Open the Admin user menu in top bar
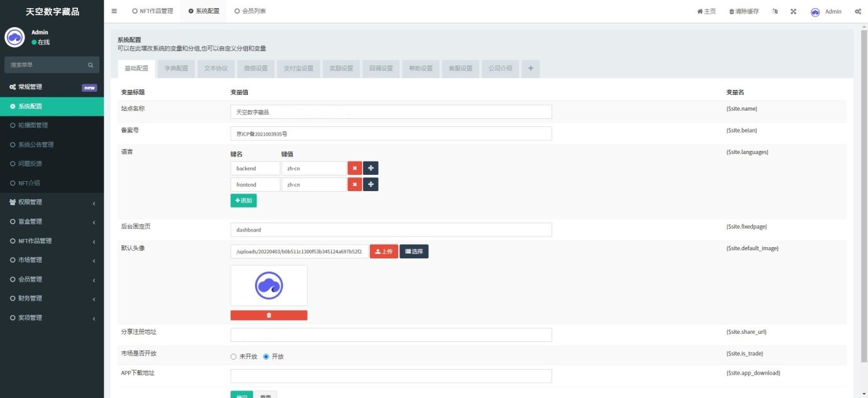 (826, 11)
